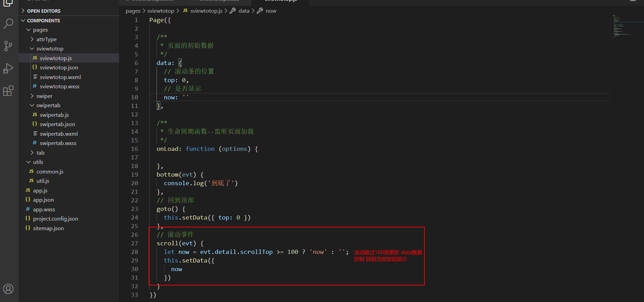Collapse the swipertab folder
Image resolution: width=644 pixels, height=302 pixels.
(x=69, y=105)
